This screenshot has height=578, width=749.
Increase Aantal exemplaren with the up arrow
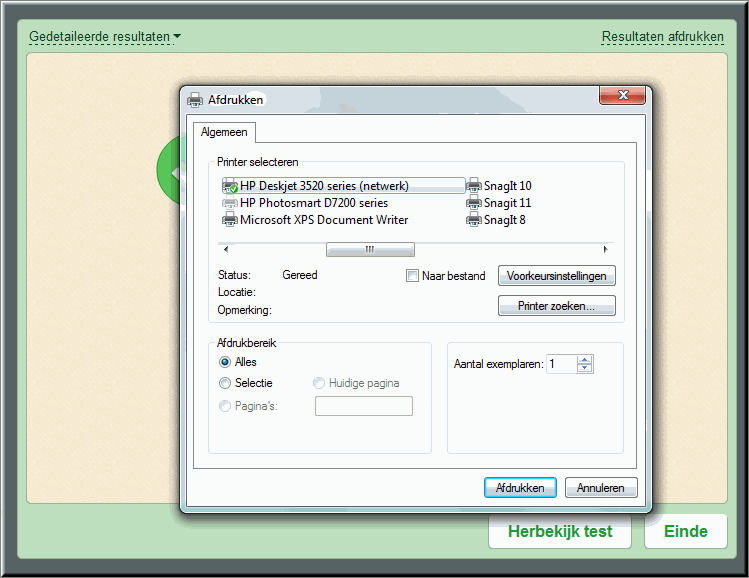point(585,360)
